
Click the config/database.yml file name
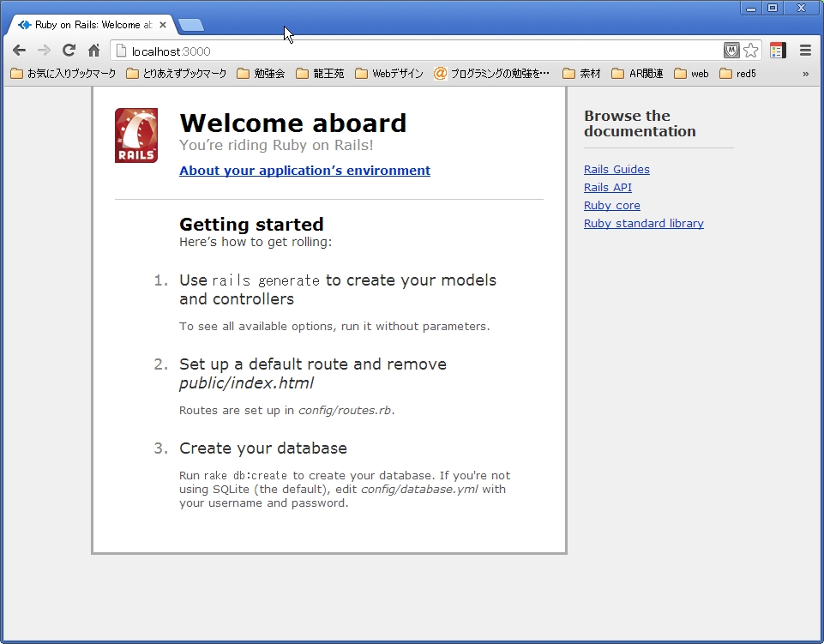[x=419, y=489]
